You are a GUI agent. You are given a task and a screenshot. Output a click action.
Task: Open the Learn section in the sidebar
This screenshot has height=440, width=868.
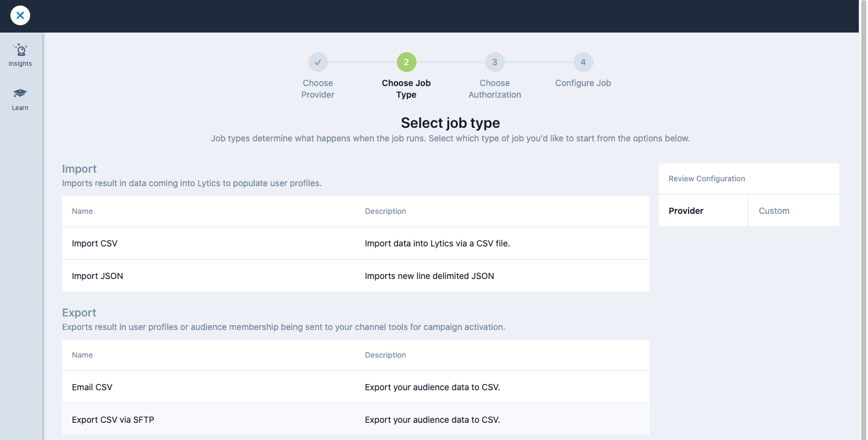[x=20, y=100]
